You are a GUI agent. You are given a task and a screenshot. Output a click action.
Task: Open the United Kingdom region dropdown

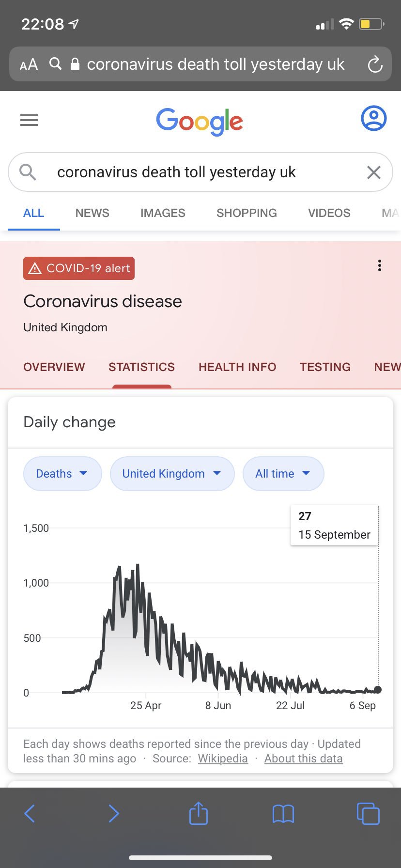172,473
